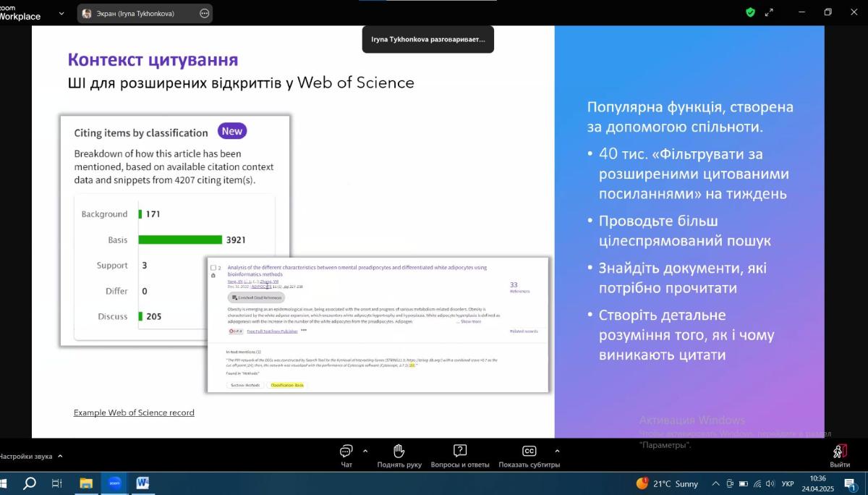Image resolution: width=868 pixels, height=495 pixels.
Task: Leave the meeting with Выйти icon
Action: [x=840, y=452]
